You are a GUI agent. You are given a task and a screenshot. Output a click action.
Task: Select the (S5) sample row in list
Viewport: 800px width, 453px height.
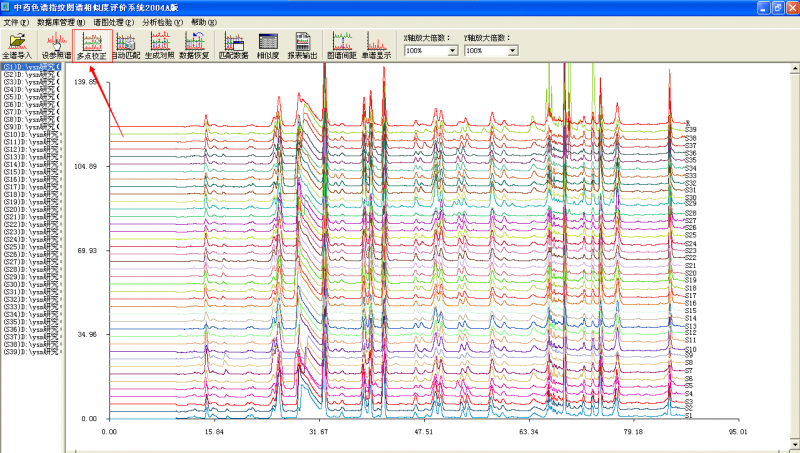[31, 97]
